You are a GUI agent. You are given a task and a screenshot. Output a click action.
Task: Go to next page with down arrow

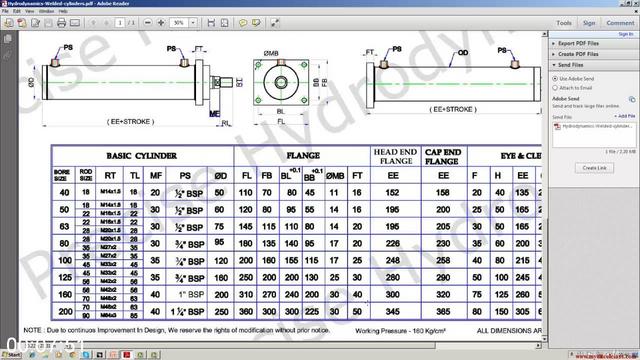click(x=107, y=23)
